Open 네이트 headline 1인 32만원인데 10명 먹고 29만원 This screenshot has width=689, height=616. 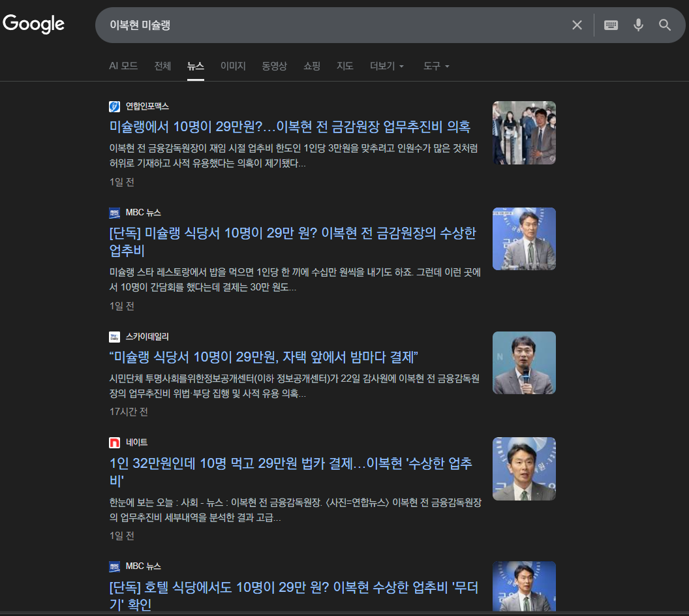(x=291, y=472)
